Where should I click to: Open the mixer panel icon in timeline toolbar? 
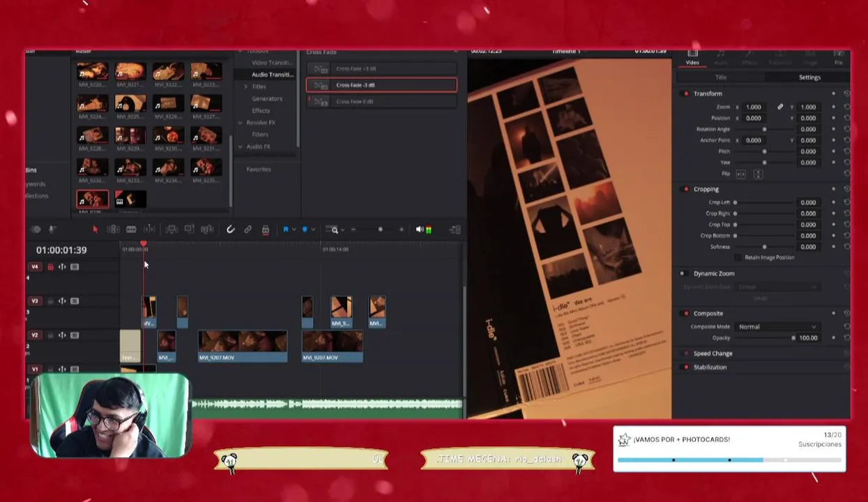click(x=455, y=229)
